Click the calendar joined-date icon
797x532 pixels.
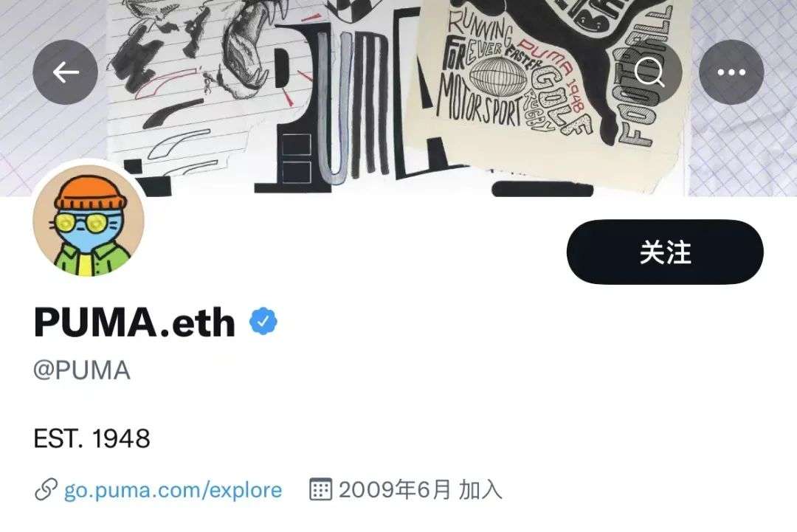pyautogui.click(x=321, y=489)
